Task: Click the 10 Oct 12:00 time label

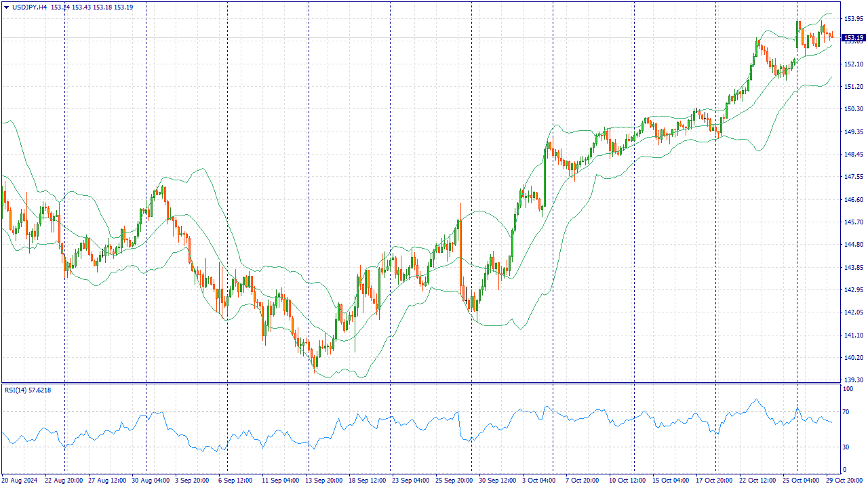Action: 627,481
